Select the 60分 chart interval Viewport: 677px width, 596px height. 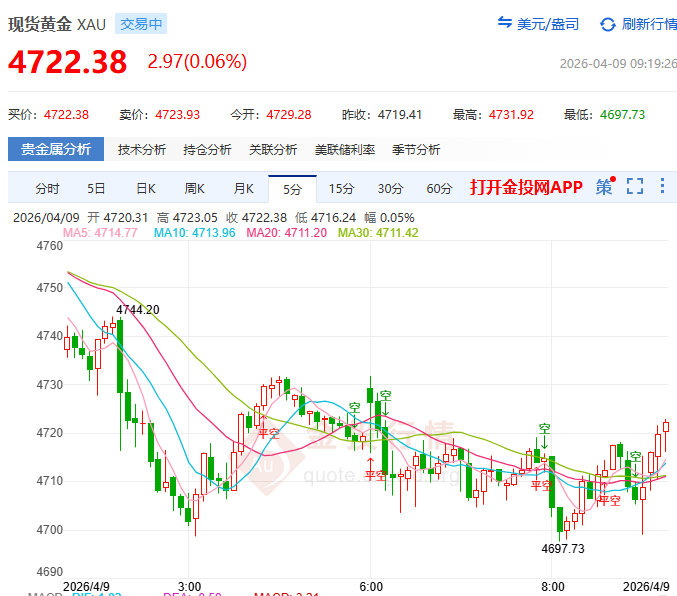[439, 189]
